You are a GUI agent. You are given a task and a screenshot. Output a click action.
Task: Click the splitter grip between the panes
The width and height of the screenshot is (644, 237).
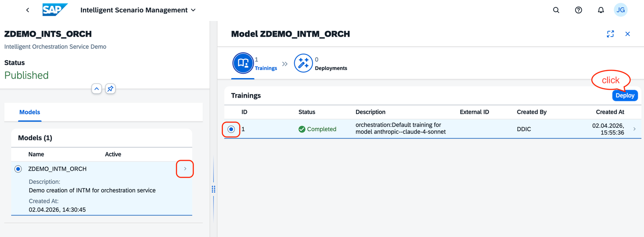click(213, 189)
